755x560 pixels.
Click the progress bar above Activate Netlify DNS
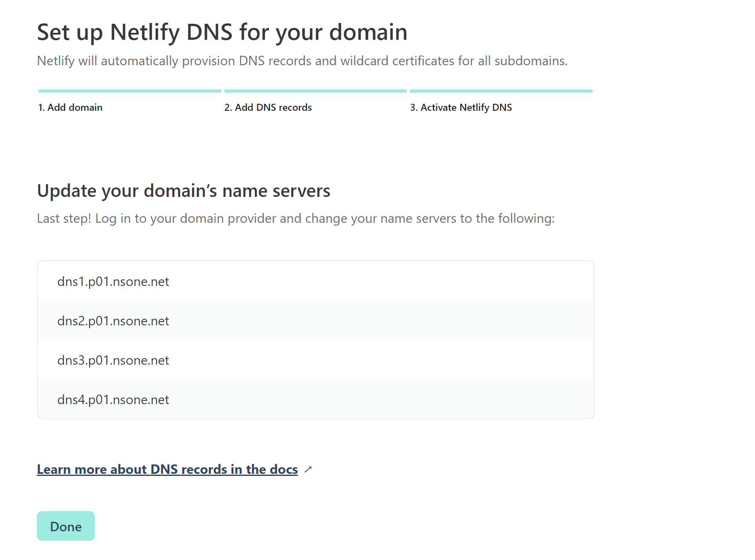pyautogui.click(x=501, y=91)
